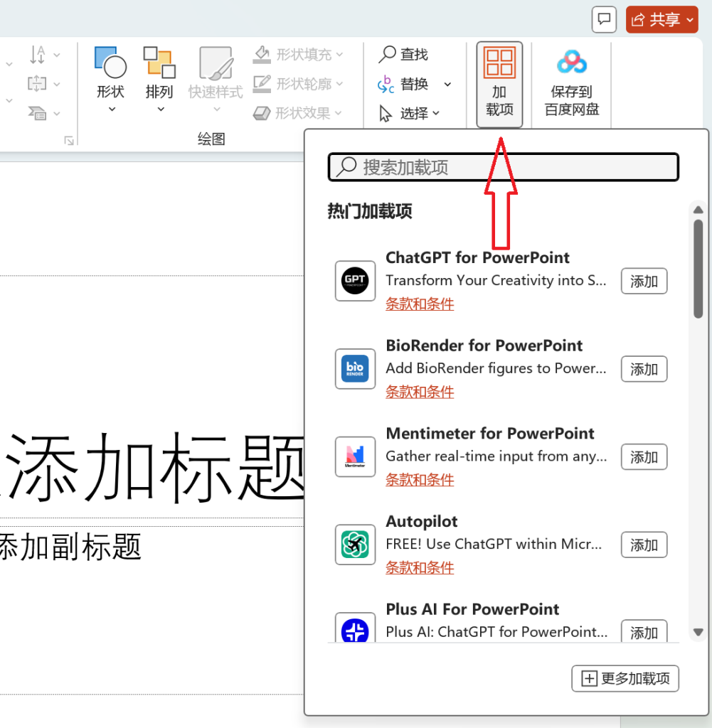Click the add-ins list scroll-up arrow
Viewport: 712px width, 728px height.
pyautogui.click(x=698, y=210)
